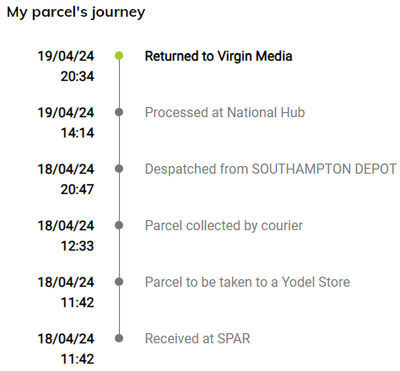The width and height of the screenshot is (400, 371).
Task: Click Parcel to be taken to a Yodel Store
Action: 248,282
